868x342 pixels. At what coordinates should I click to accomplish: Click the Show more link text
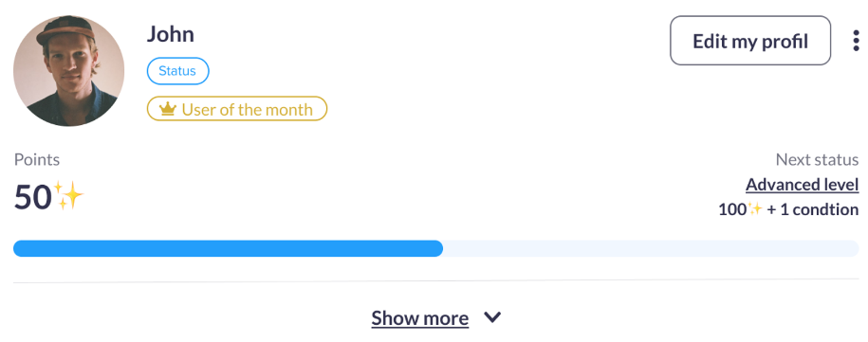pyautogui.click(x=419, y=318)
